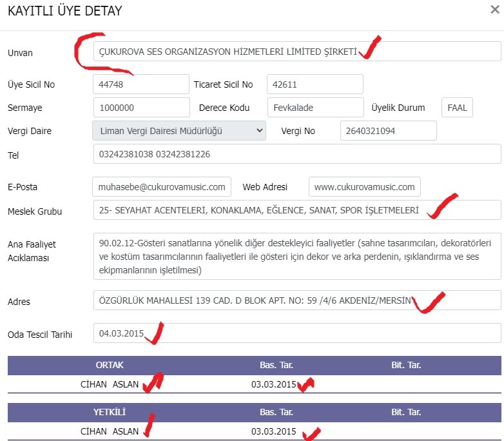This screenshot has height=441, width=504.
Task: Click Bas. Tar. header in YETKİLİ table
Action: pyautogui.click(x=276, y=412)
